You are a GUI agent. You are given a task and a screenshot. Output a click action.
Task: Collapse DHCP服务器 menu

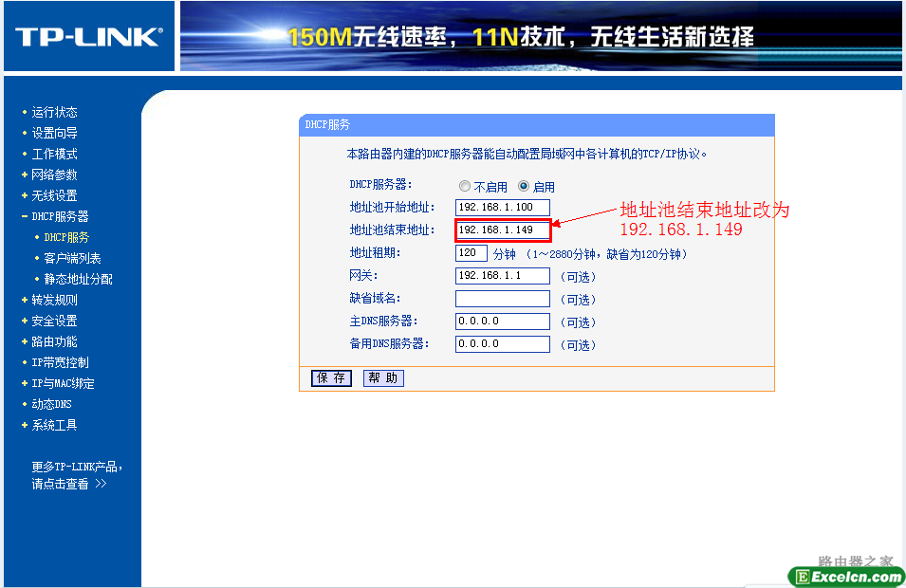click(60, 216)
